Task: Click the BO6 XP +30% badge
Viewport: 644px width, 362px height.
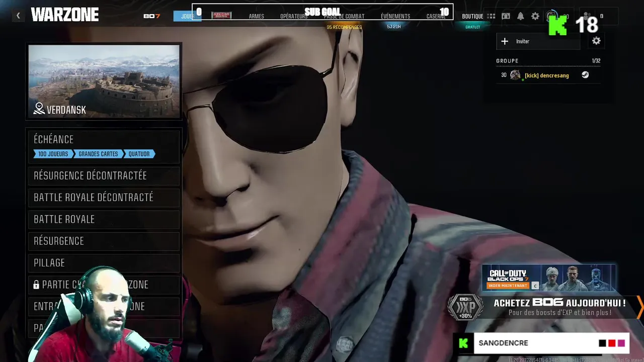Action: (x=465, y=307)
